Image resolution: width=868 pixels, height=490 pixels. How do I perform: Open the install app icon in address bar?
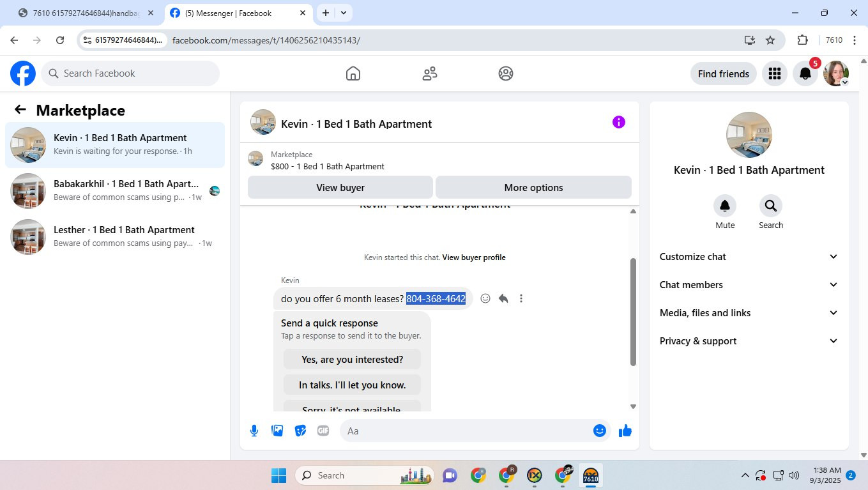750,40
